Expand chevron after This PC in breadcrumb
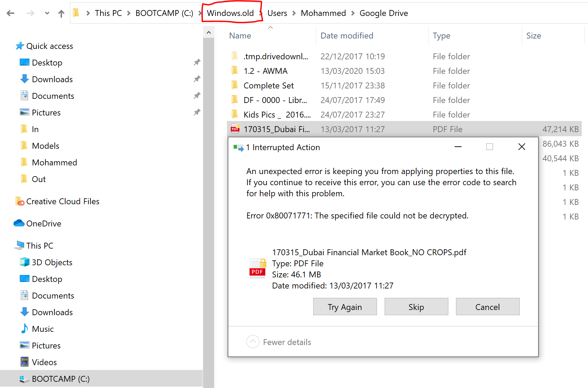 pos(129,13)
